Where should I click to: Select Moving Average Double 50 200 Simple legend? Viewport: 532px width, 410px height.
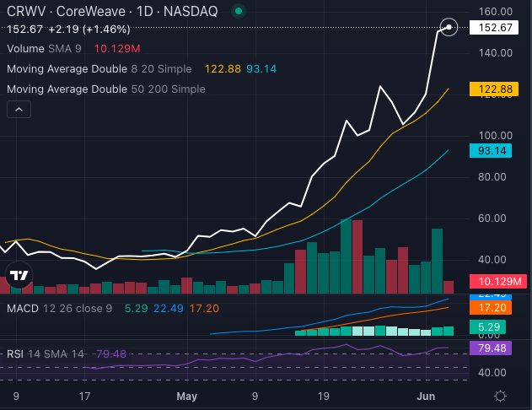point(106,89)
